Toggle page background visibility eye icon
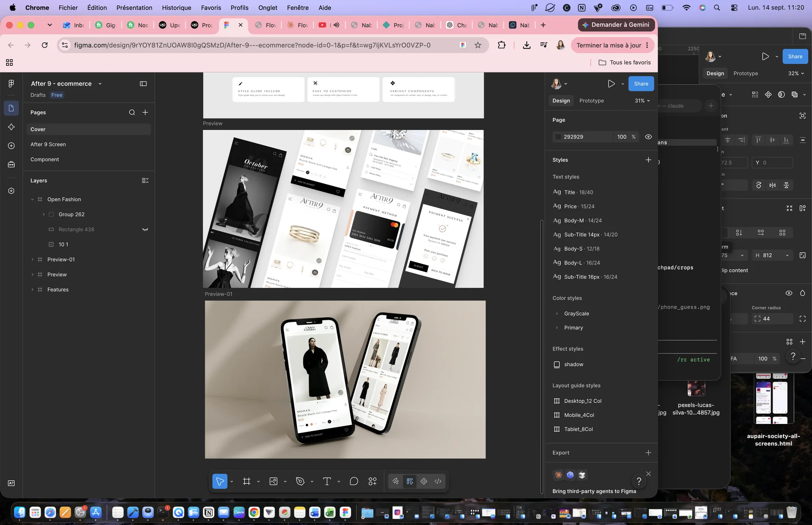This screenshot has width=812, height=525. pos(648,137)
